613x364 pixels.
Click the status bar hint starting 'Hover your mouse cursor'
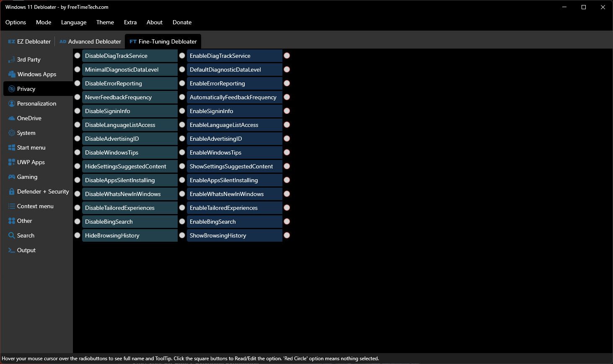tap(190, 359)
